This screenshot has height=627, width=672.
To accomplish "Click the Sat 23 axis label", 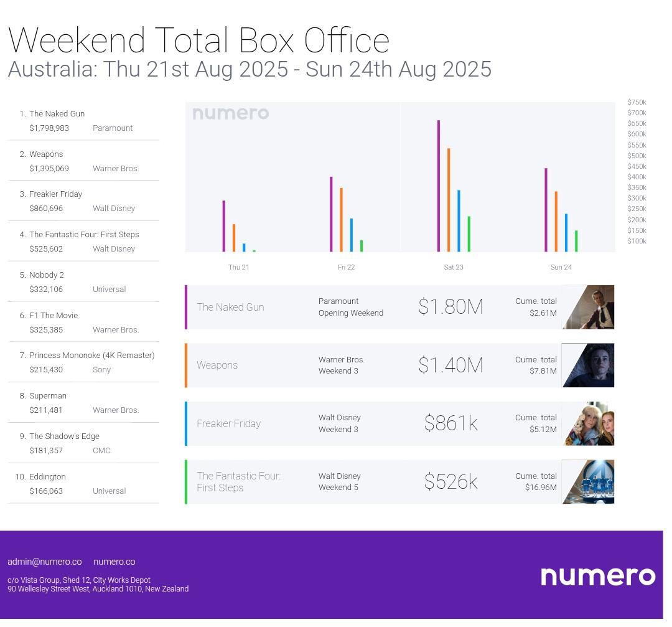I will (454, 267).
